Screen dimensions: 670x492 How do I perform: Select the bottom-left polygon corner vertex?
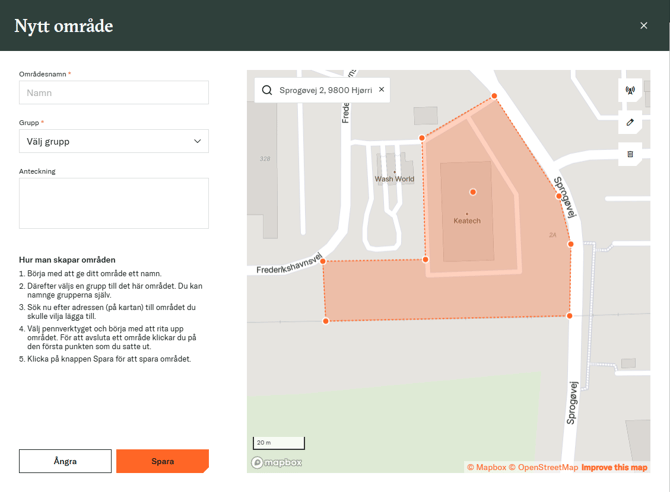click(x=326, y=321)
